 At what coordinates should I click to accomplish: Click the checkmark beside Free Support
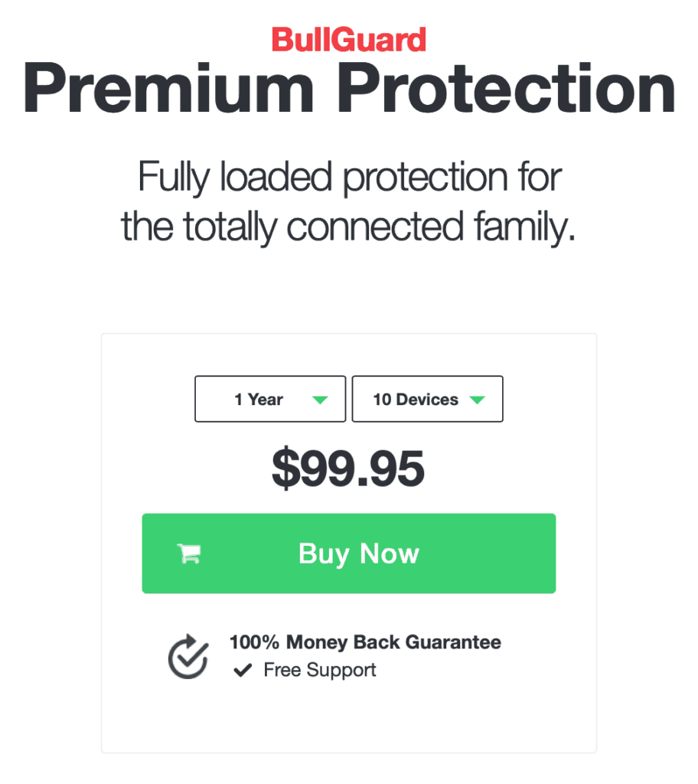pos(243,670)
